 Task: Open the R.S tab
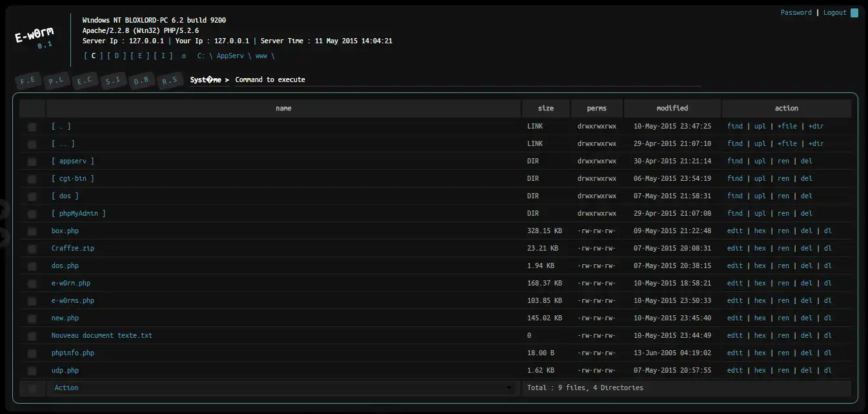pyautogui.click(x=169, y=81)
